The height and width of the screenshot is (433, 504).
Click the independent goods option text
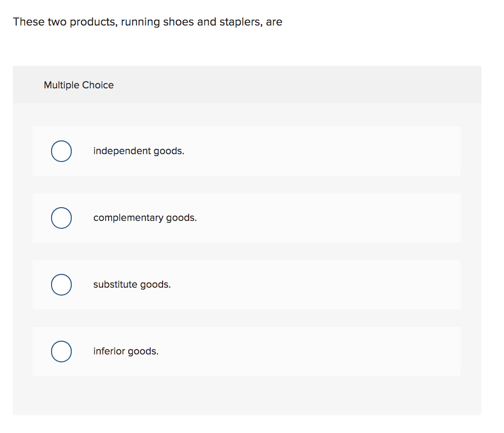[x=139, y=151]
